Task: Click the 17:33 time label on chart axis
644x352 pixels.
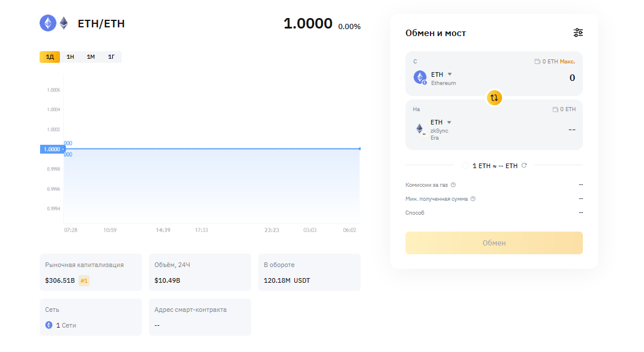Action: pos(201,230)
